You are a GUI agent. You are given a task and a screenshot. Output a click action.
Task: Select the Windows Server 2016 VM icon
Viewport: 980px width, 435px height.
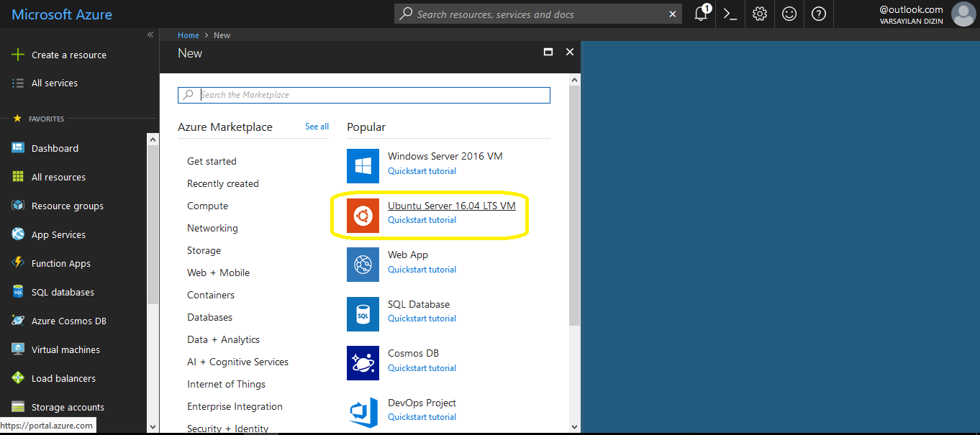tap(363, 166)
